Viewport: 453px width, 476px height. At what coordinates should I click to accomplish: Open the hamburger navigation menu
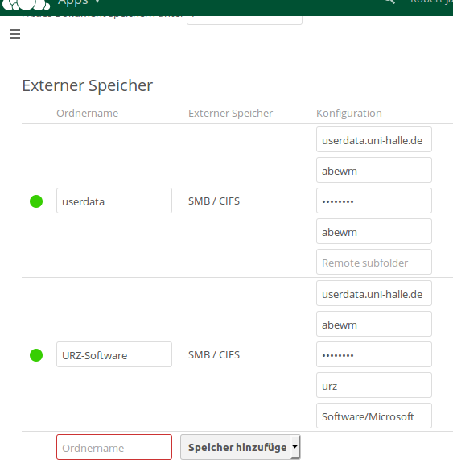point(15,34)
